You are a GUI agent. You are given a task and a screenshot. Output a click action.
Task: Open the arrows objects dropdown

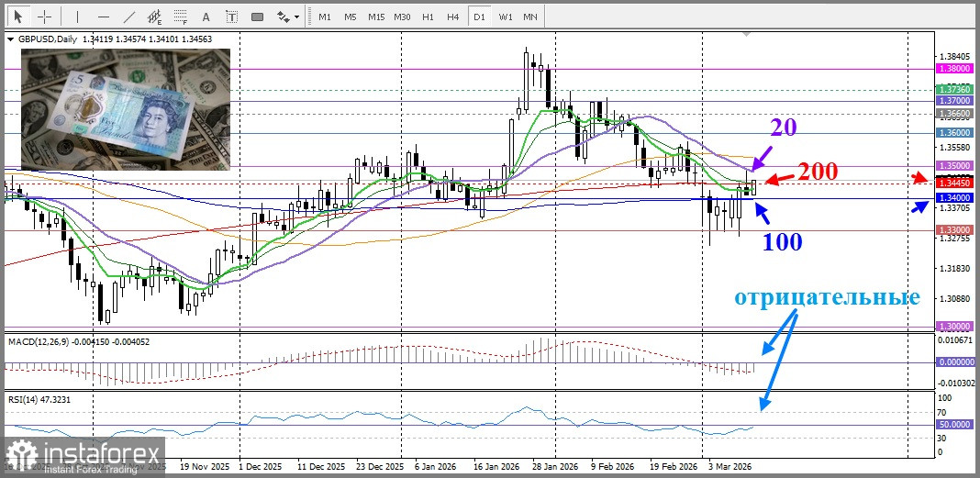click(x=288, y=17)
